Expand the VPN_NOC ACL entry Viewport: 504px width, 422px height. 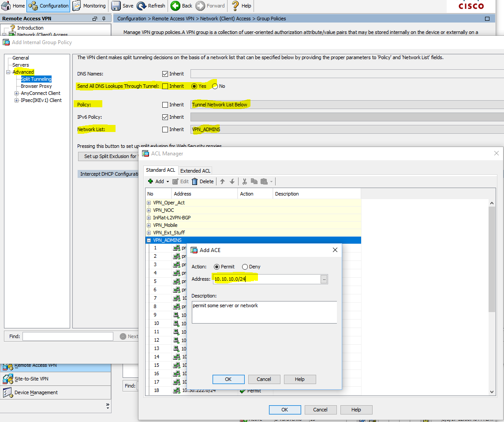[149, 210]
